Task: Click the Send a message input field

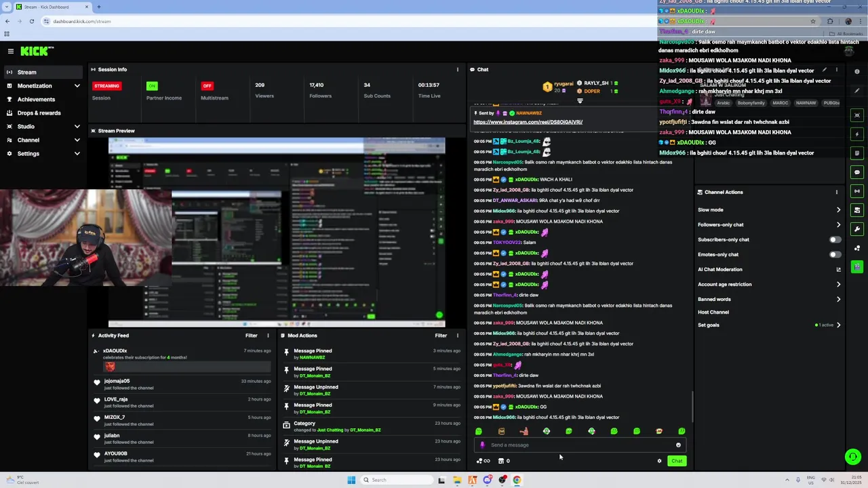Action: pyautogui.click(x=580, y=445)
